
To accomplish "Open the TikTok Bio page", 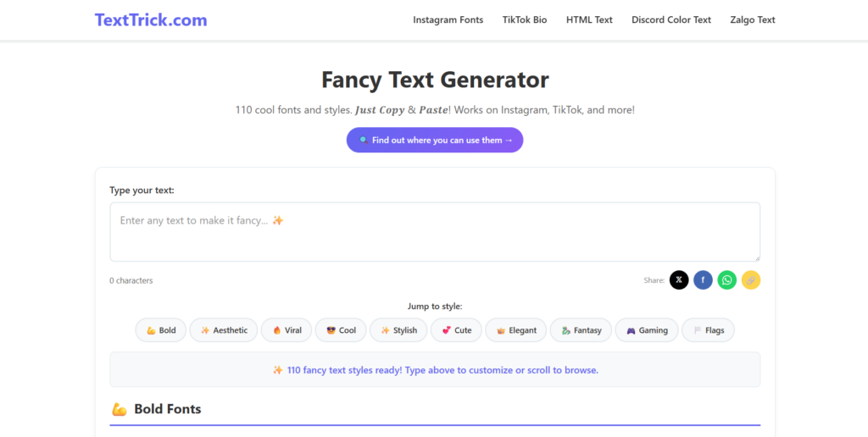I will pyautogui.click(x=524, y=20).
